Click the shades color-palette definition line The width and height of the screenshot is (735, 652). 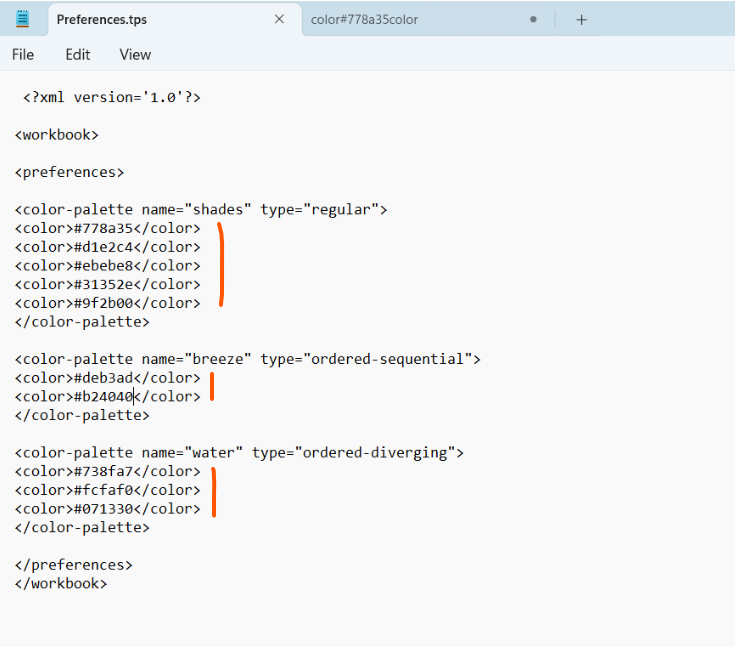click(200, 210)
